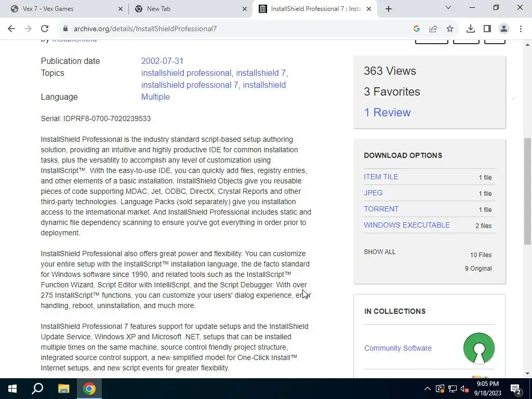Open the Windows Start menu
The width and height of the screenshot is (532, 399).
[12, 389]
